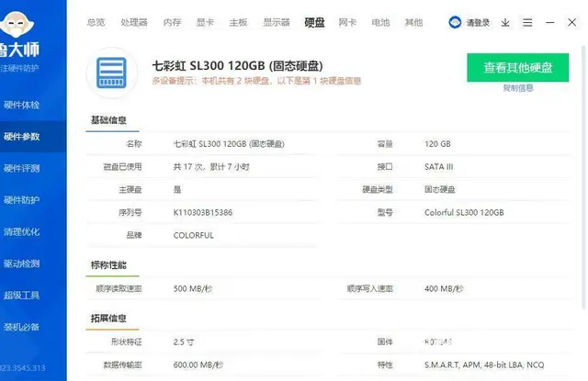Open 装机必备 in the sidebar

[x=21, y=327]
